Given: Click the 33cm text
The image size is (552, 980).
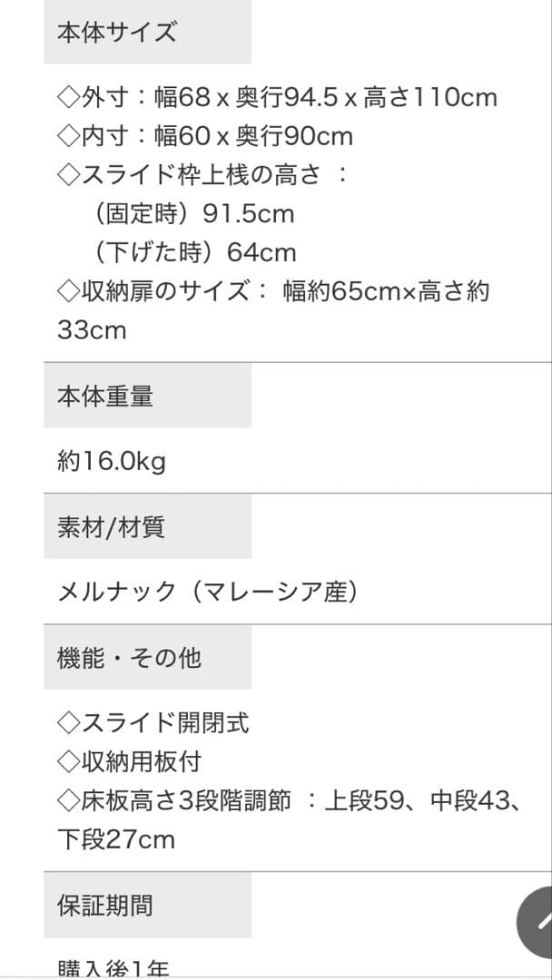Looking at the screenshot, I should coord(92,330).
